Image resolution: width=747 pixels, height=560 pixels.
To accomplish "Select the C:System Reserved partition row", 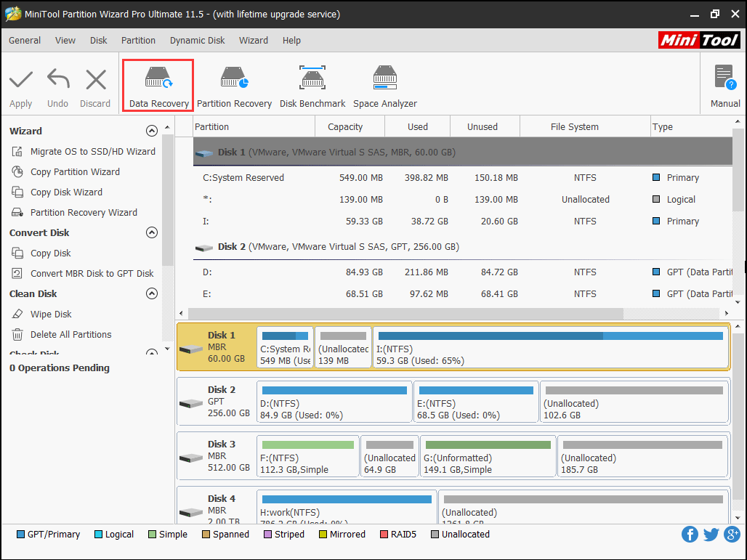I will (463, 178).
